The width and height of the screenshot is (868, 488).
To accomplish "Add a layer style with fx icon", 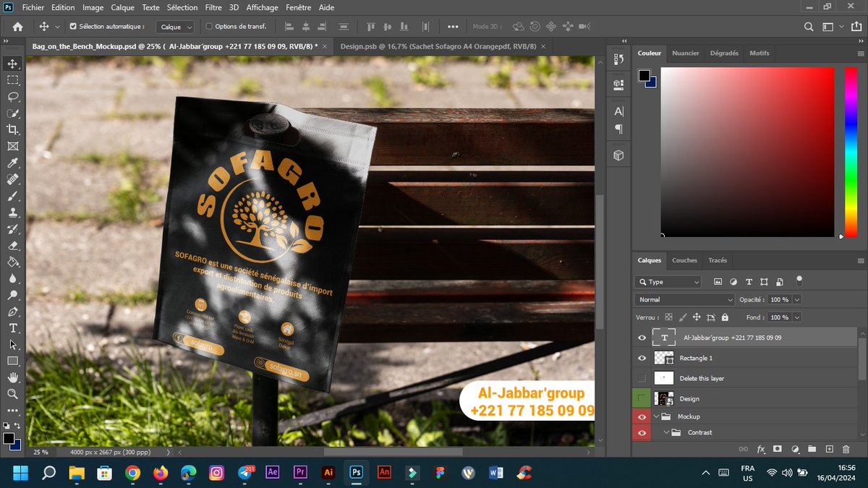I will 761,449.
